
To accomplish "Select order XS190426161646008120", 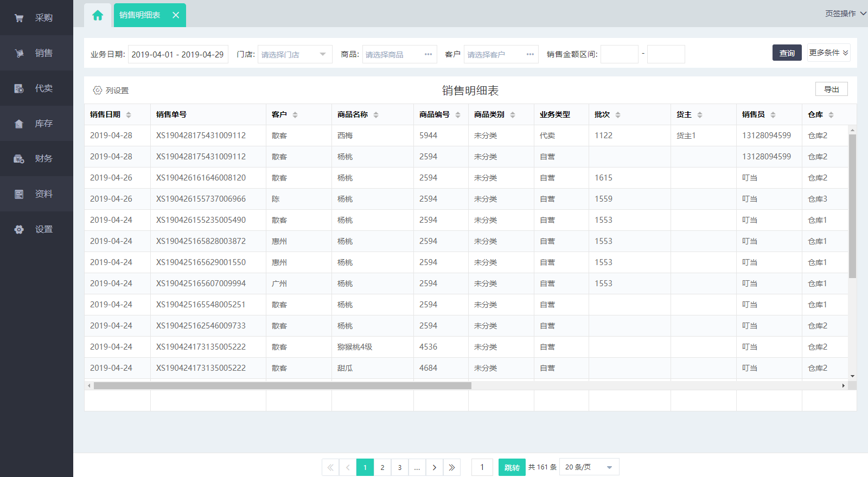I will 201,178.
